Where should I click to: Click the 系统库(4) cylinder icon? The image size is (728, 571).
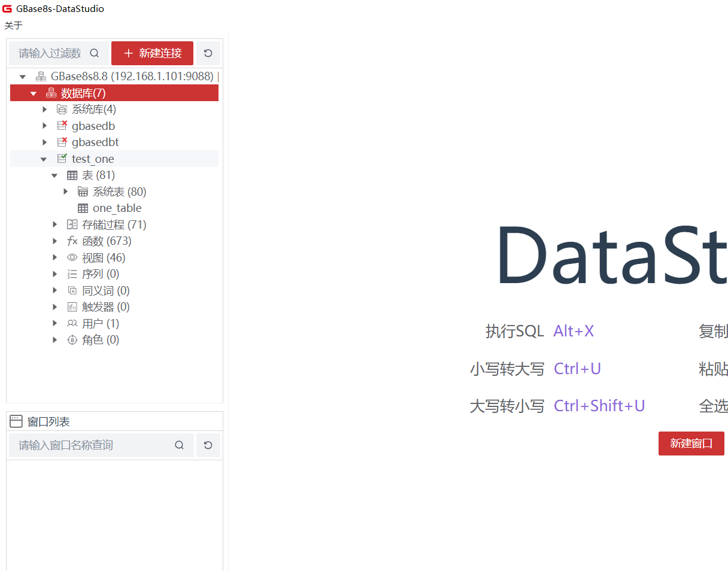click(62, 110)
